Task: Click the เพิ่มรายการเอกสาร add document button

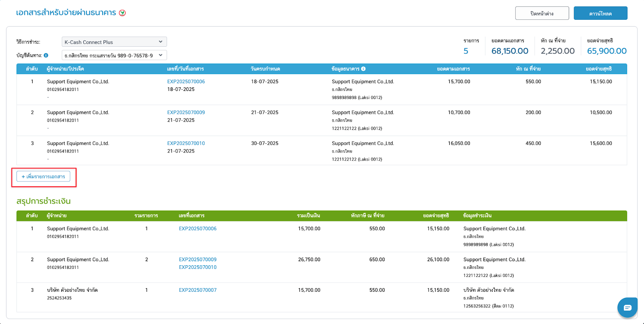Action: [43, 176]
